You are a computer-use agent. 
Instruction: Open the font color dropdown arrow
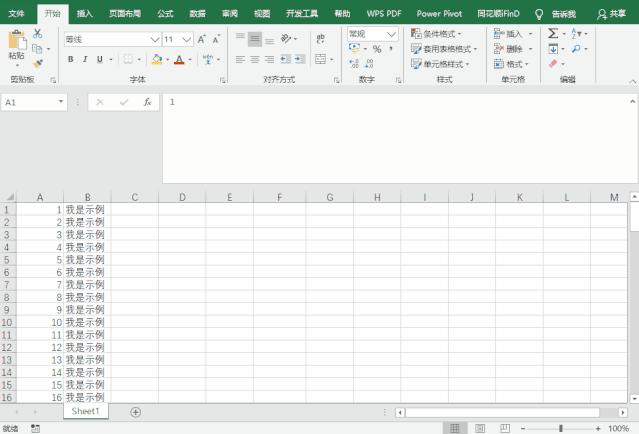[190, 60]
